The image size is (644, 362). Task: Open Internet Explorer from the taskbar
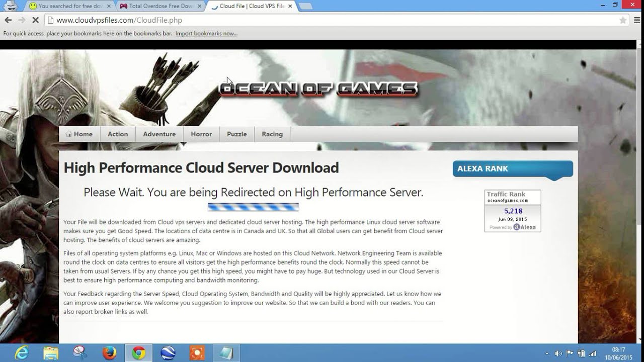pyautogui.click(x=22, y=353)
